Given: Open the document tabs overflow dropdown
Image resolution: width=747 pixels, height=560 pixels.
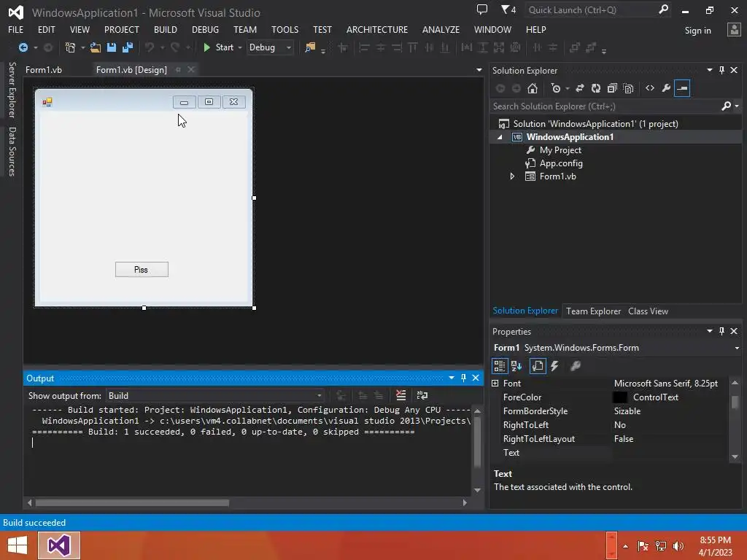Looking at the screenshot, I should 479,70.
